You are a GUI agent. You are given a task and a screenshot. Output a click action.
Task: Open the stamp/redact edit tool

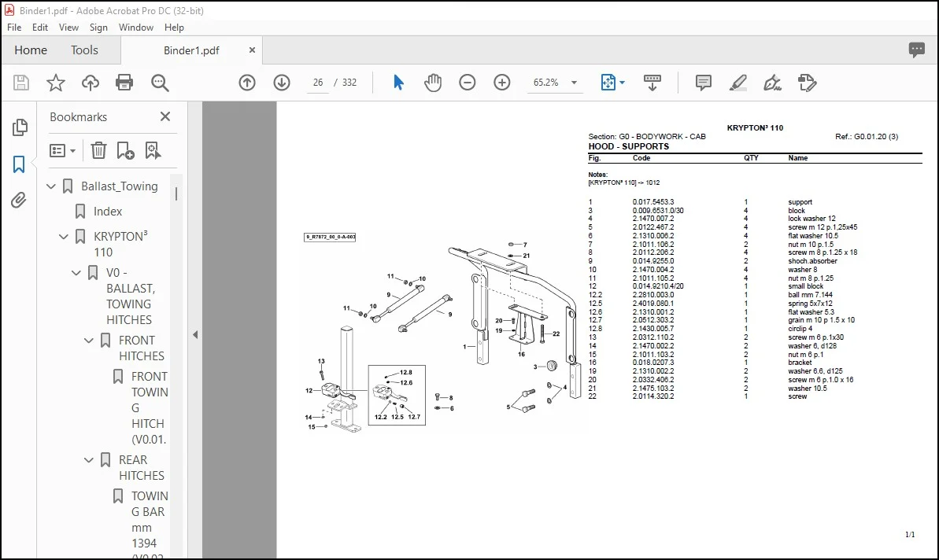coord(808,83)
